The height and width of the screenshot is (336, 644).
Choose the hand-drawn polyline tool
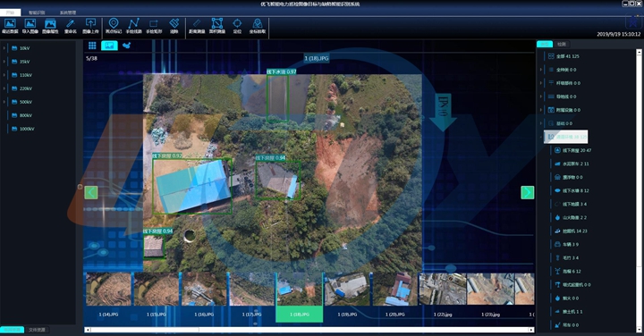click(x=133, y=23)
